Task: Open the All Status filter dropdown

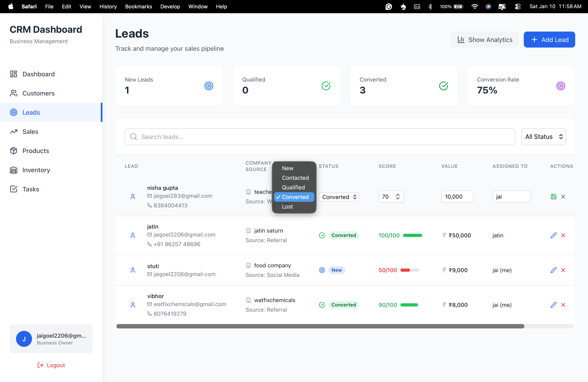Action: [543, 136]
